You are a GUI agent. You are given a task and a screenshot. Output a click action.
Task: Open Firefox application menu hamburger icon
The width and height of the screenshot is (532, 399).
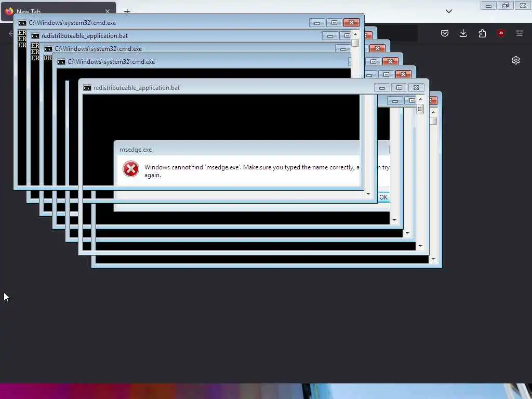pyautogui.click(x=519, y=33)
